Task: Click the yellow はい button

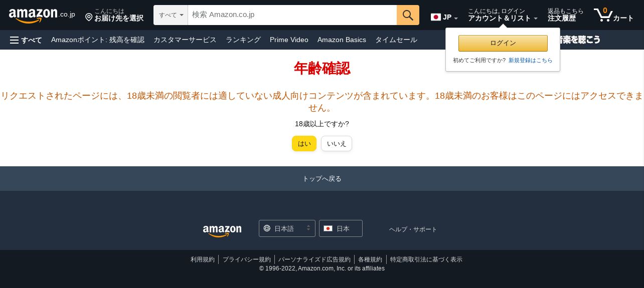Action: (x=304, y=143)
